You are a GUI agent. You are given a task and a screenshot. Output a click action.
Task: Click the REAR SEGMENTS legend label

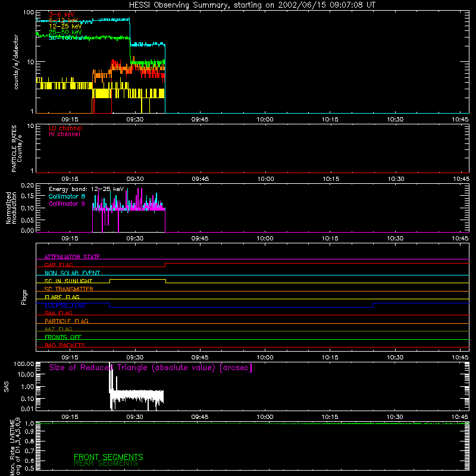pyautogui.click(x=106, y=464)
